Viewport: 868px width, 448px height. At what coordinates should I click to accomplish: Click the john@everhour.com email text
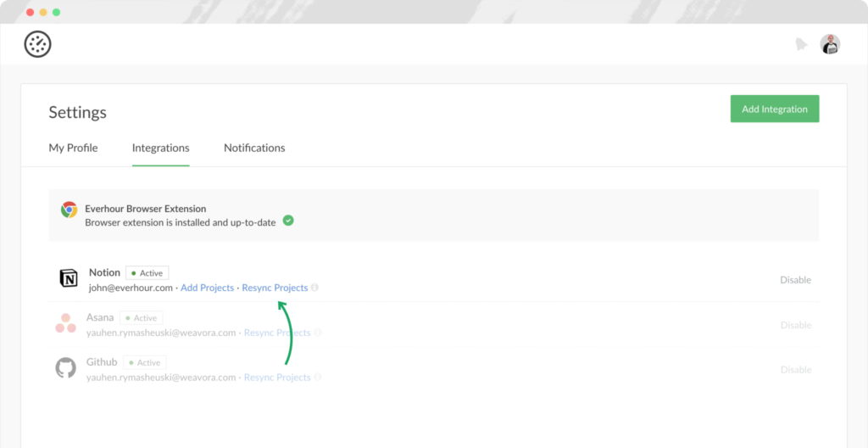click(x=131, y=288)
